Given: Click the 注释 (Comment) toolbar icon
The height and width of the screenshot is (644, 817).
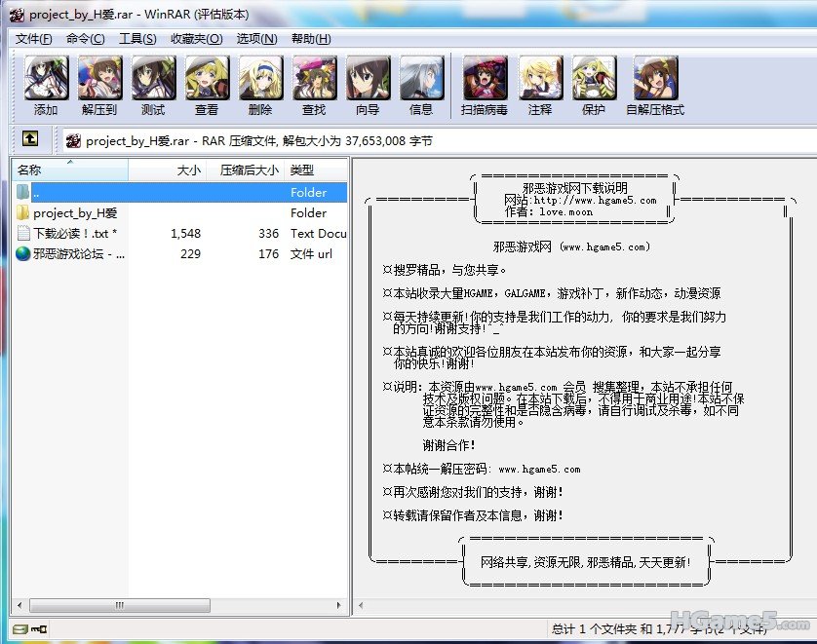Looking at the screenshot, I should coord(540,78).
